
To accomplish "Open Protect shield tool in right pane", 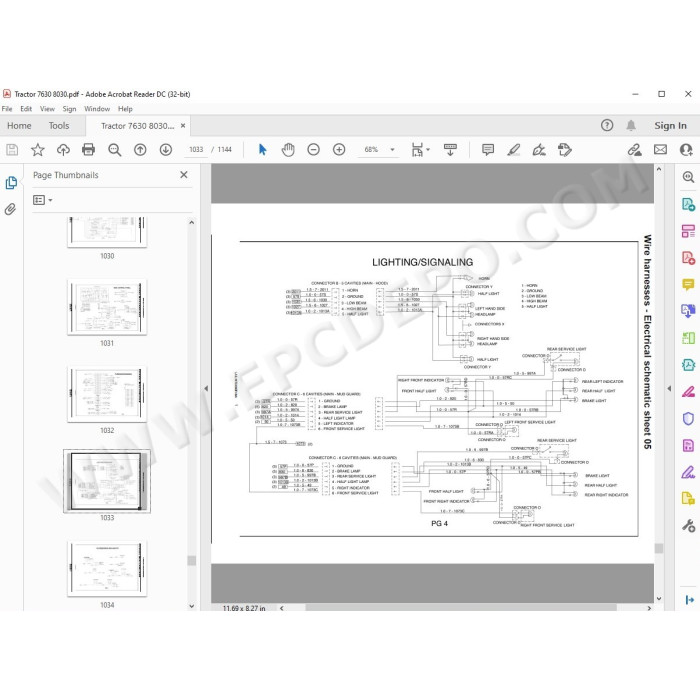I will (x=688, y=419).
